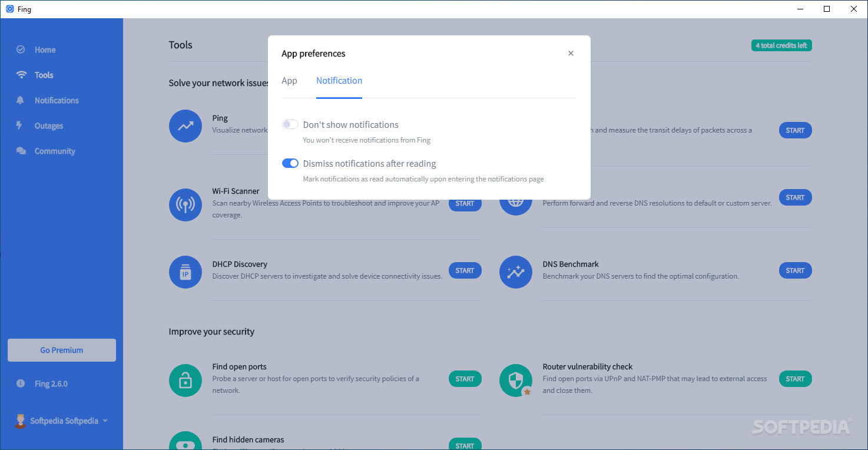The height and width of the screenshot is (450, 868).
Task: Start Find hidden cameras
Action: 465,444
